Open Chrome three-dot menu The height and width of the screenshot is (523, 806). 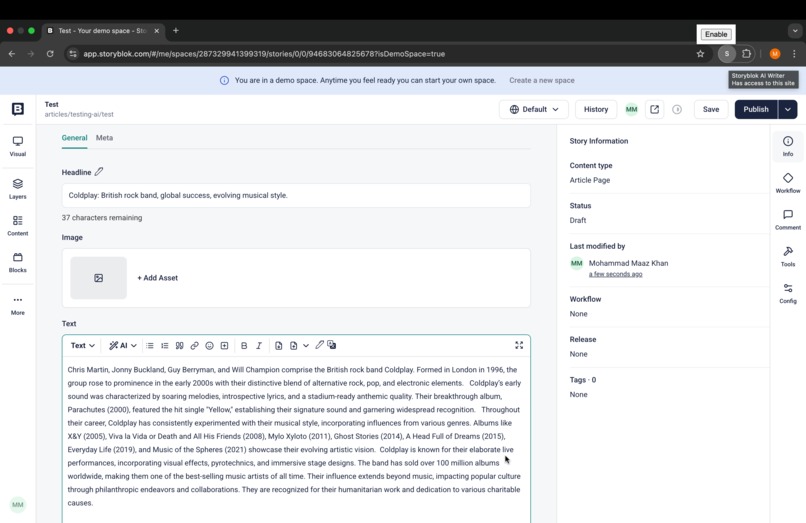pyautogui.click(x=794, y=53)
